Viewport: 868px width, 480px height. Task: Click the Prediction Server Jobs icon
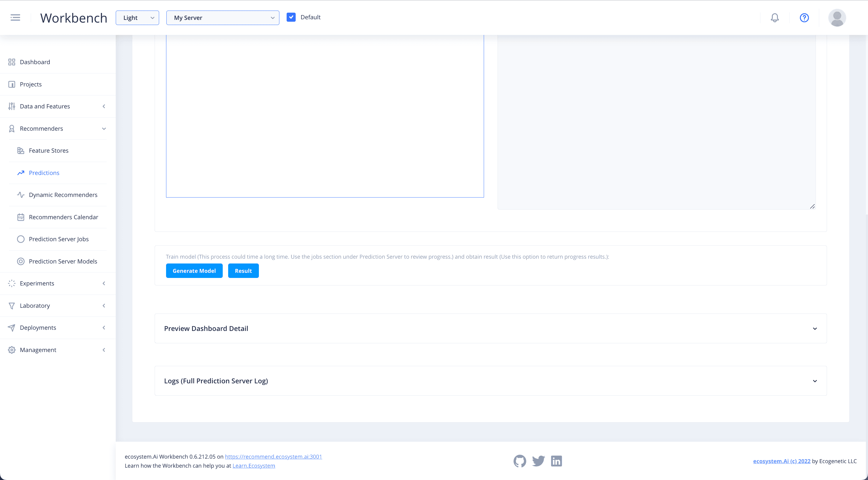[x=21, y=239]
